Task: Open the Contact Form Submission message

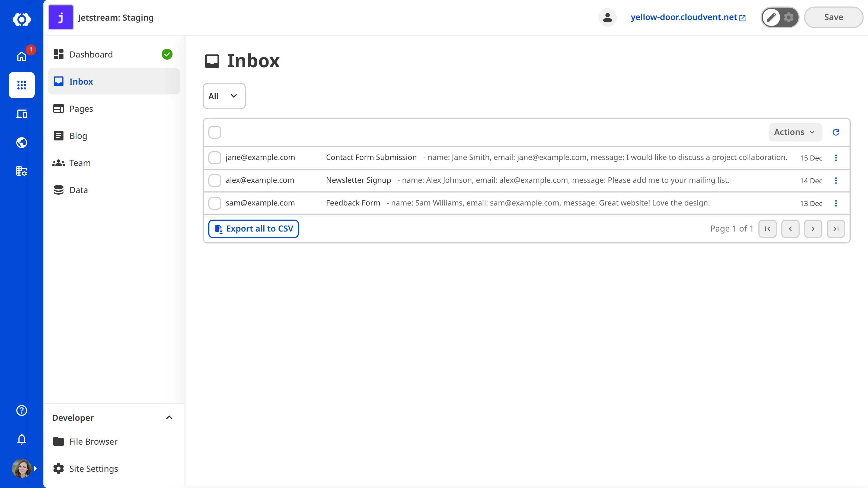Action: (x=371, y=157)
